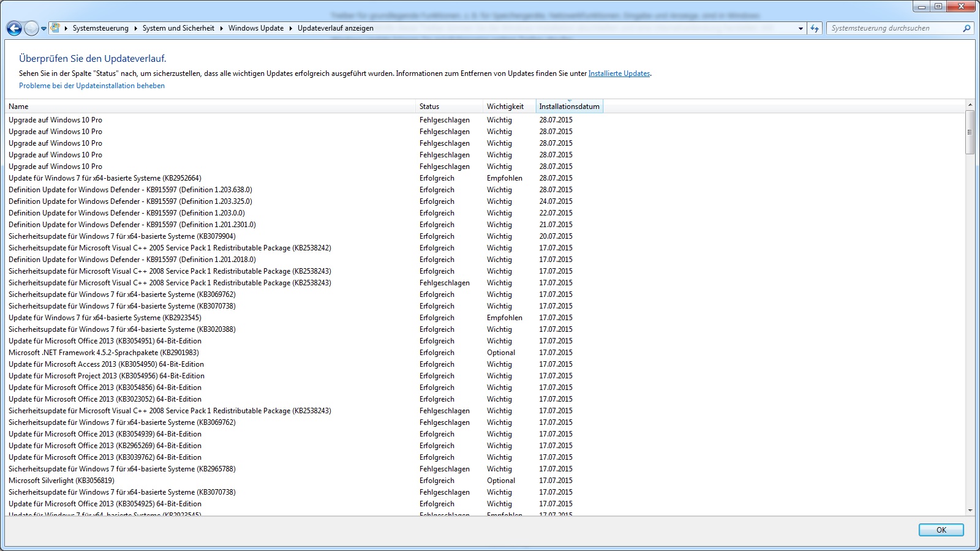Open the Installierte Updates link
Viewport: 980px width, 551px height.
point(619,73)
